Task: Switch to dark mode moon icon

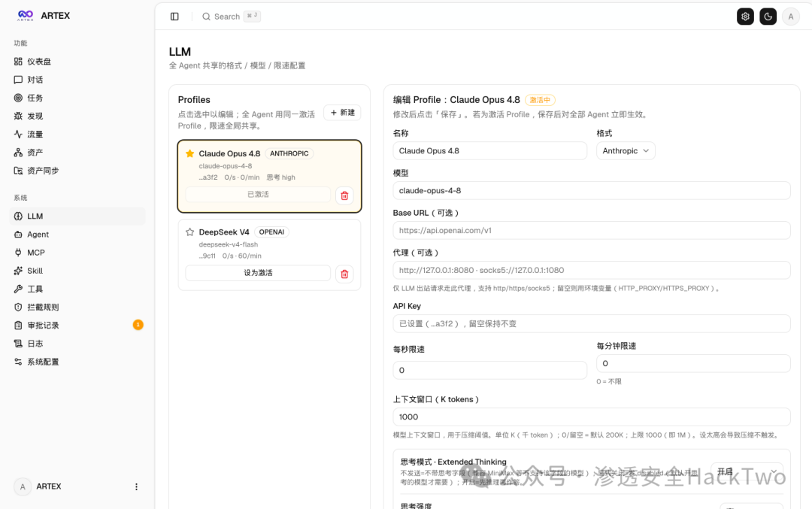Action: 768,17
